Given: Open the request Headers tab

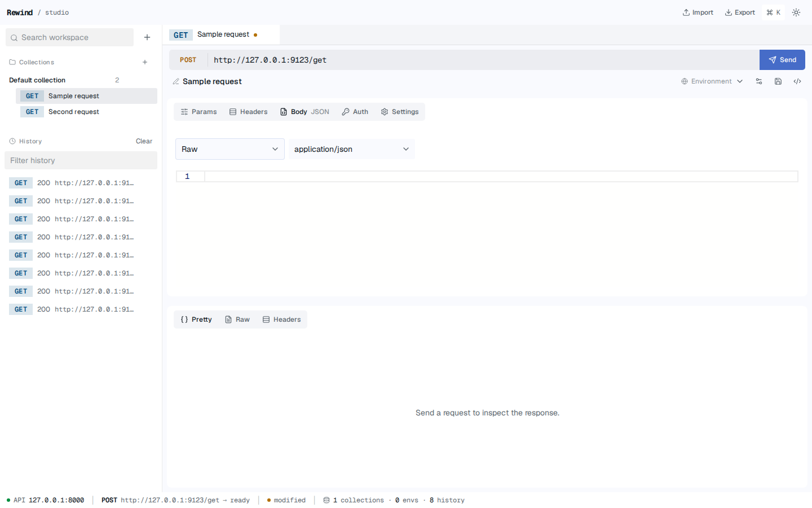Looking at the screenshot, I should pos(248,112).
